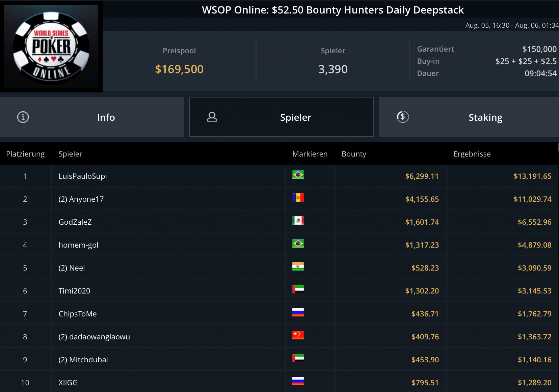This screenshot has height=392, width=559.
Task: Open player LuisPauloSupi's name
Action: pos(83,176)
